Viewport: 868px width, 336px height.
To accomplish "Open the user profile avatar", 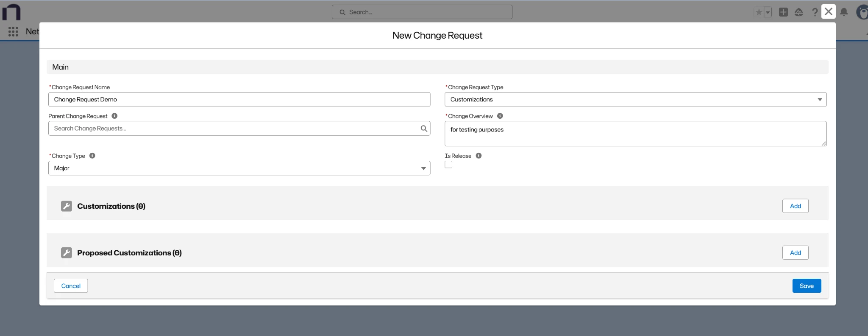I will pyautogui.click(x=862, y=12).
